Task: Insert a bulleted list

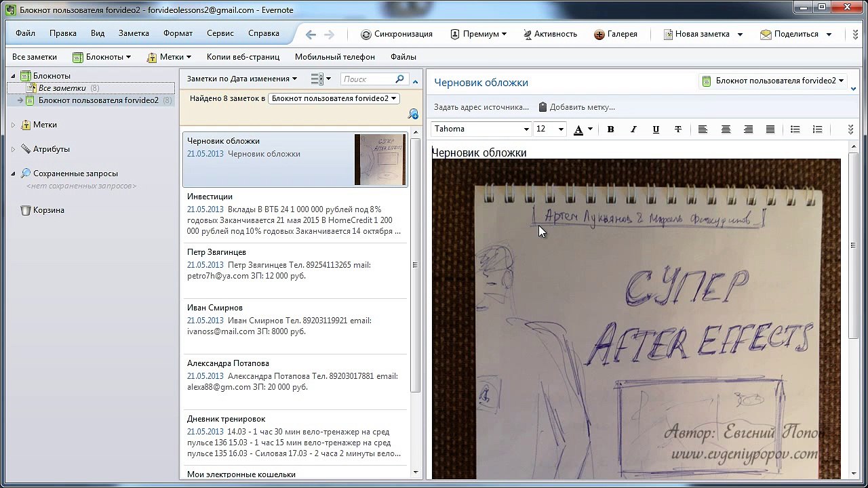Action: click(795, 129)
